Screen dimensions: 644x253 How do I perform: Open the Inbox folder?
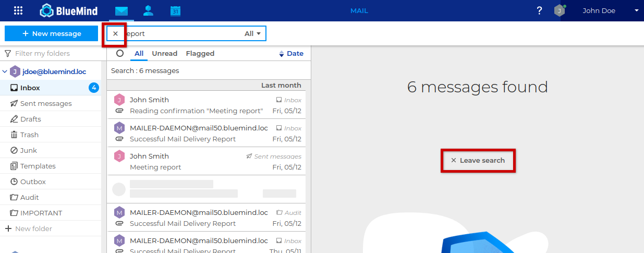tap(51, 88)
